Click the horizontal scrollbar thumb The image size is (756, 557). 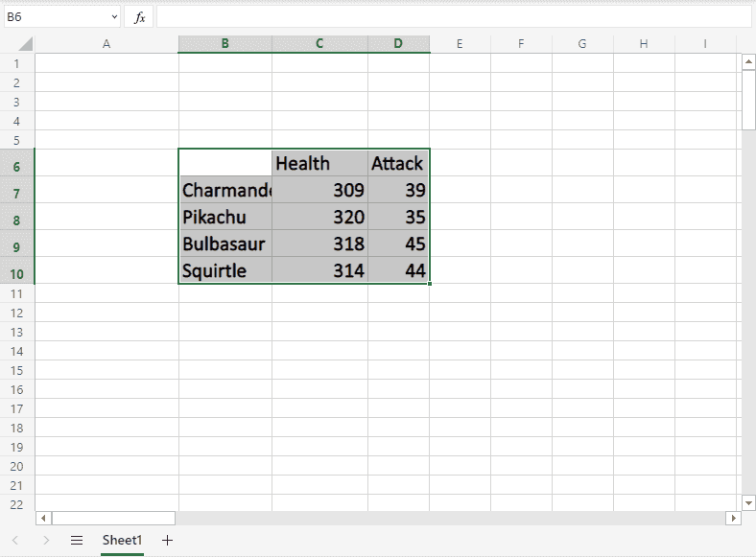[x=113, y=518]
